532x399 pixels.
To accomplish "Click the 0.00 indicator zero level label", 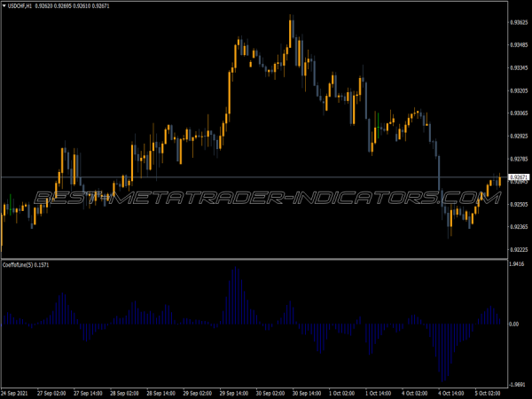I will pos(514,324).
